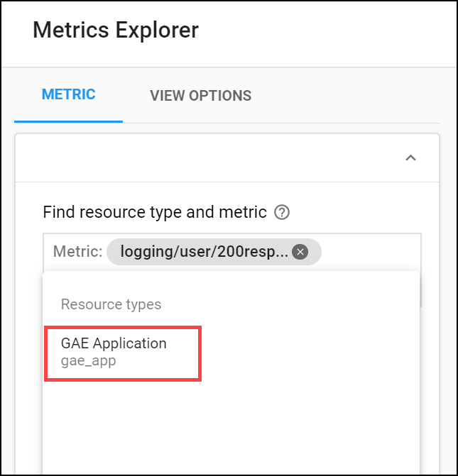Screen dimensions: 458x476
Task: Open the VIEW OPTIONS tab
Action: point(200,96)
